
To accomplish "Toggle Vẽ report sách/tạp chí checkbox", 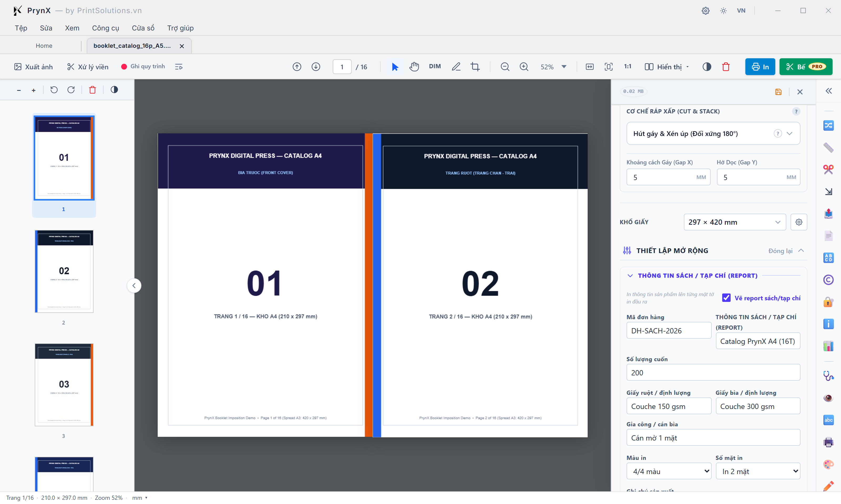I will (726, 298).
